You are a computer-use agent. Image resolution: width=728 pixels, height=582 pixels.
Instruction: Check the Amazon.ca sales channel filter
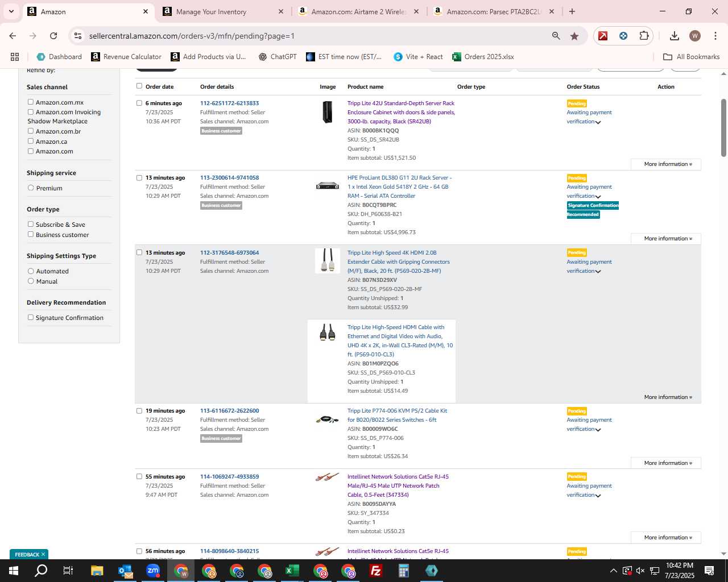31,142
